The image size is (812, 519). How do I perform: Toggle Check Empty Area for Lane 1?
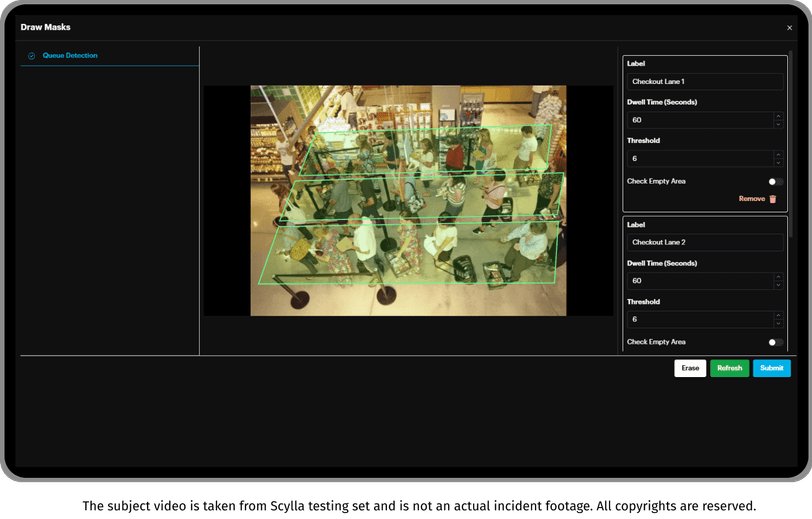775,182
